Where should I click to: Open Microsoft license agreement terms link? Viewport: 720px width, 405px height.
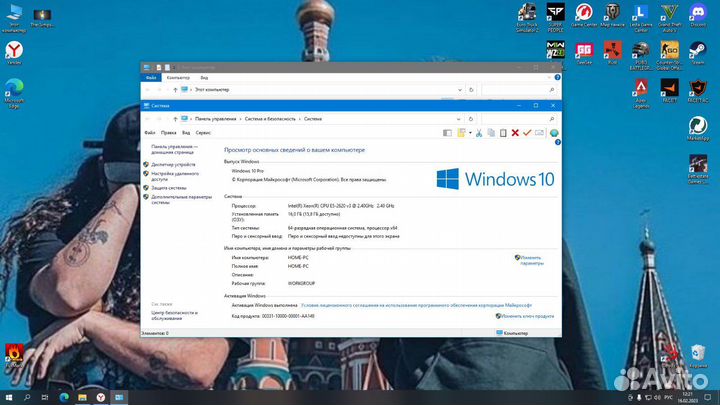[416, 305]
